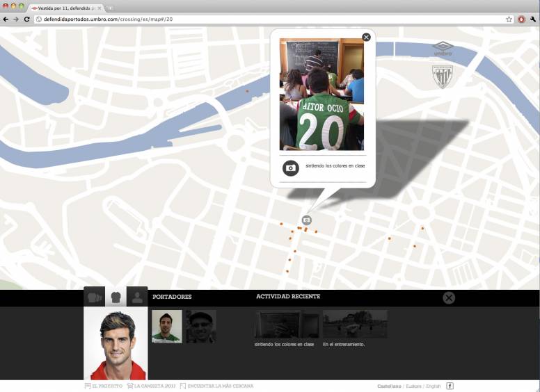This screenshot has width=540, height=392.
Task: Reload the page in the browser
Action: tap(27, 19)
